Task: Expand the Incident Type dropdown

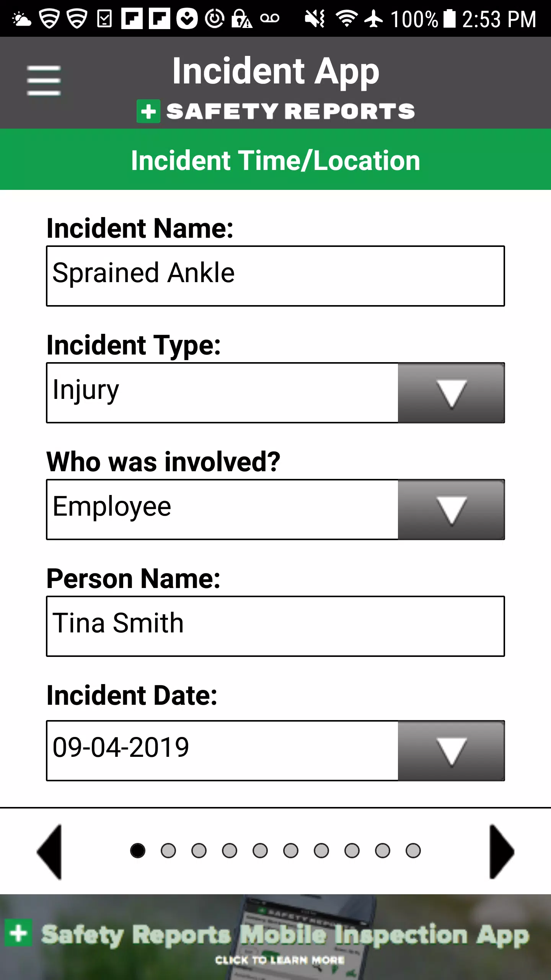Action: point(451,393)
